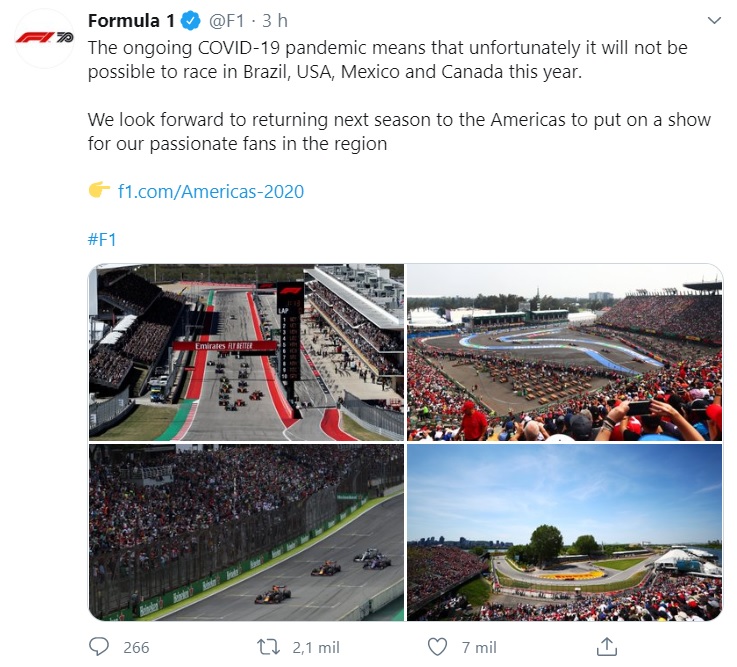
Task: View the Mexico stadium section photo
Action: pos(565,352)
